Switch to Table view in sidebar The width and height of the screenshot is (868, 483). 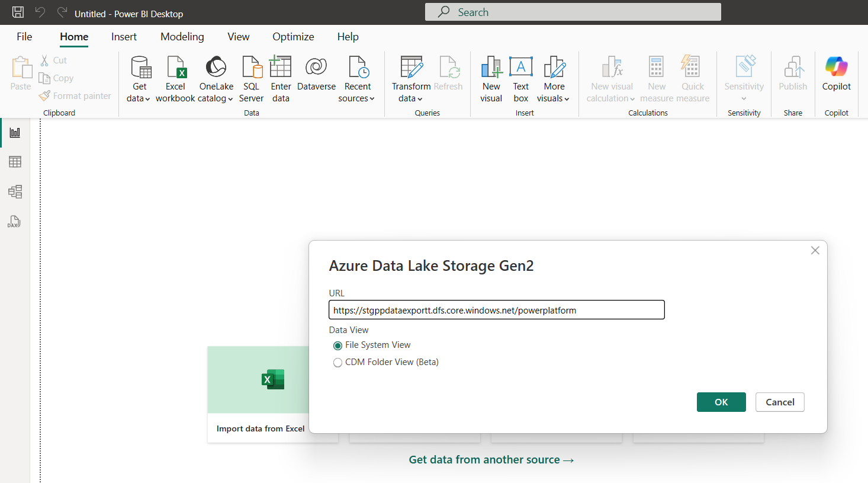15,162
